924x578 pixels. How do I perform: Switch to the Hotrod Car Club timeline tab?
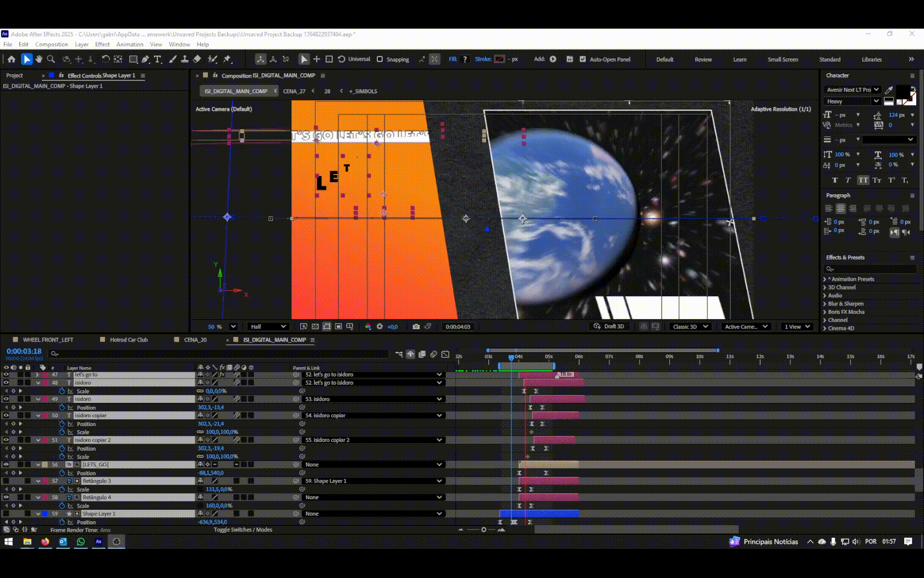pyautogui.click(x=129, y=340)
